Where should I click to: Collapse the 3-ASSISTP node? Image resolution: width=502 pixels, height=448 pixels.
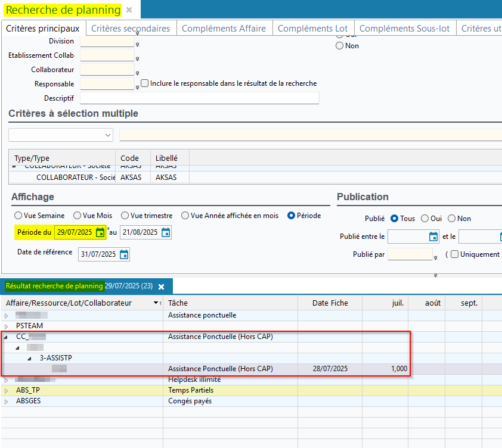click(x=28, y=359)
